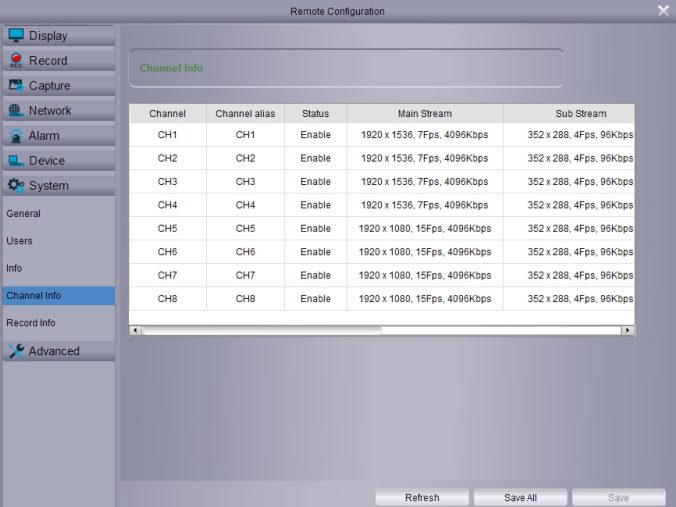Select the Device icon in sidebar

pyautogui.click(x=16, y=161)
